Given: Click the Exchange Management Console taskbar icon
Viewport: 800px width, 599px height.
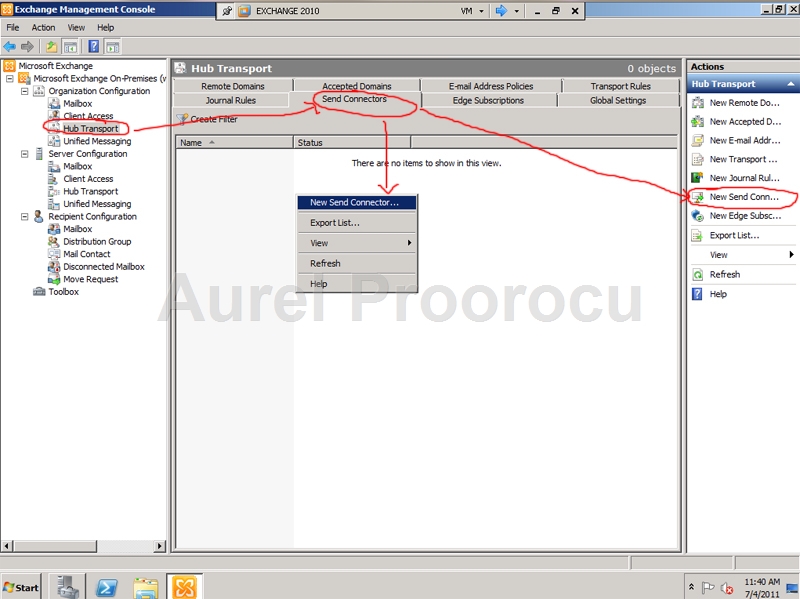Looking at the screenshot, I should click(185, 586).
